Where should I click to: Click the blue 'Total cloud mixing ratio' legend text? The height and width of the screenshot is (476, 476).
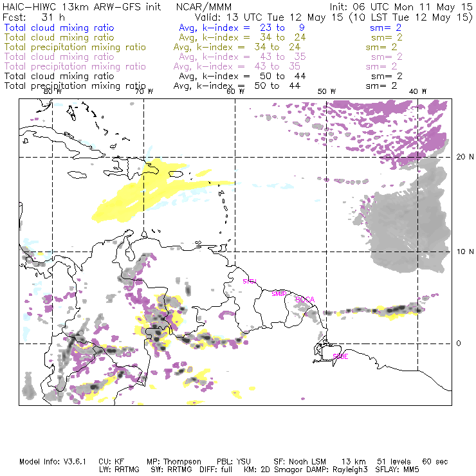click(x=59, y=28)
